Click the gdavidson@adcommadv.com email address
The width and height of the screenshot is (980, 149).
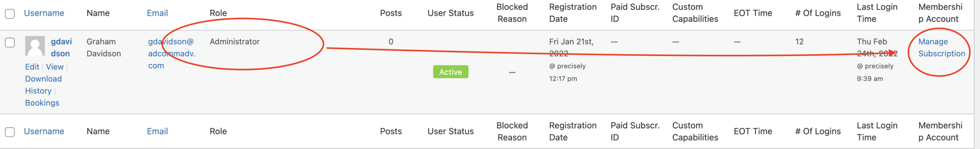(171, 53)
